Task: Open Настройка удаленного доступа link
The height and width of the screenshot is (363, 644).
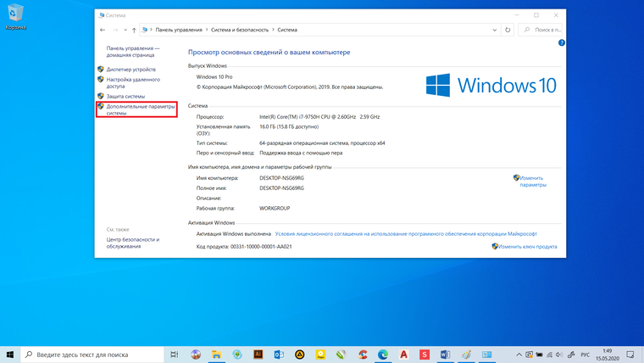Action: 133,83
